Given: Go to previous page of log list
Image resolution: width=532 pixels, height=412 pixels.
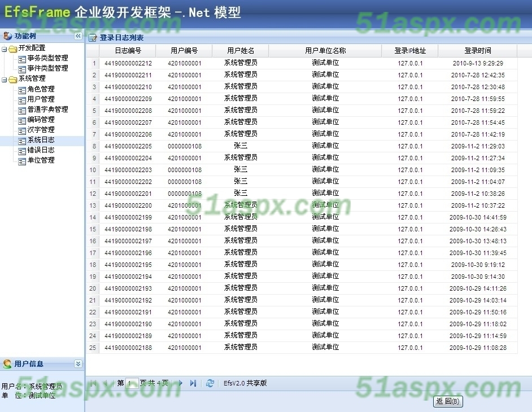Looking at the screenshot, I should [106, 383].
